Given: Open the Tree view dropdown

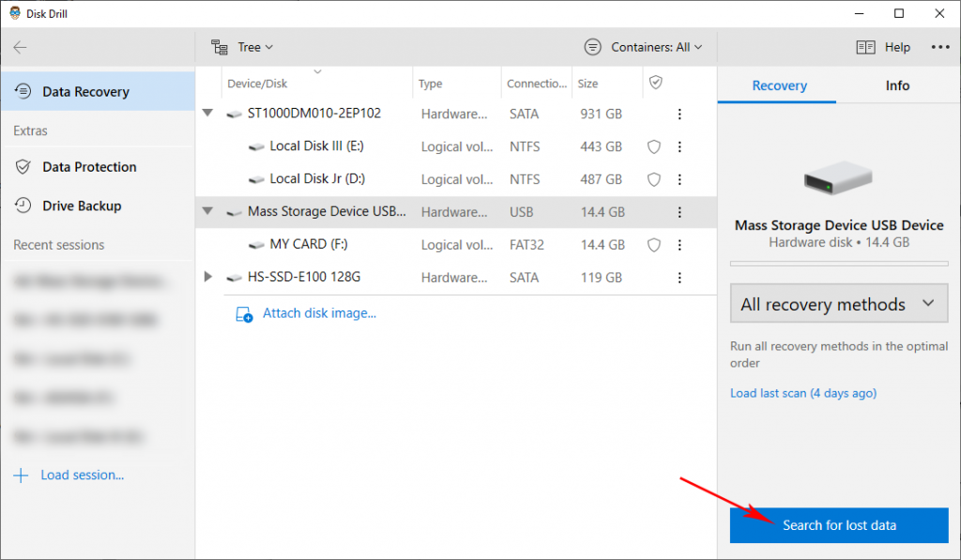Looking at the screenshot, I should [x=242, y=47].
